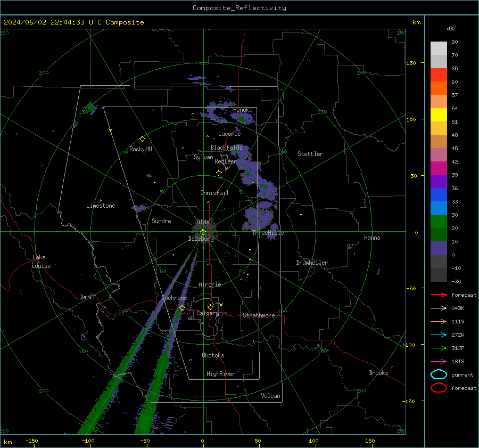Image resolution: width=479 pixels, height=448 pixels.
Task: Select the bright green 30 dBZ color swatch
Action: 439,221
